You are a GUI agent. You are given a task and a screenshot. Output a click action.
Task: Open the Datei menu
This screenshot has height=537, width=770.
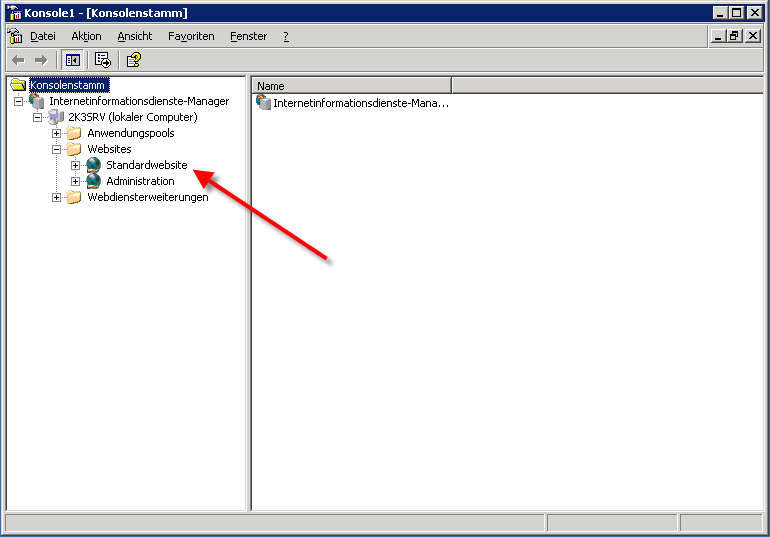coord(43,36)
